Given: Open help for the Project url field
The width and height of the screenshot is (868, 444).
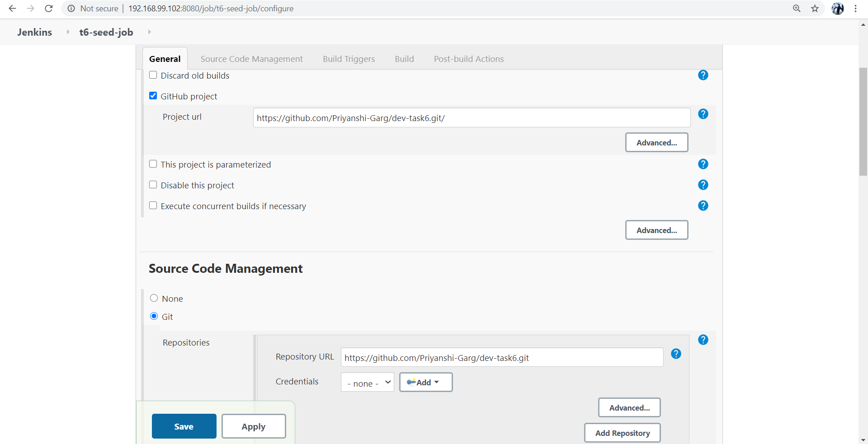Looking at the screenshot, I should coord(703,114).
